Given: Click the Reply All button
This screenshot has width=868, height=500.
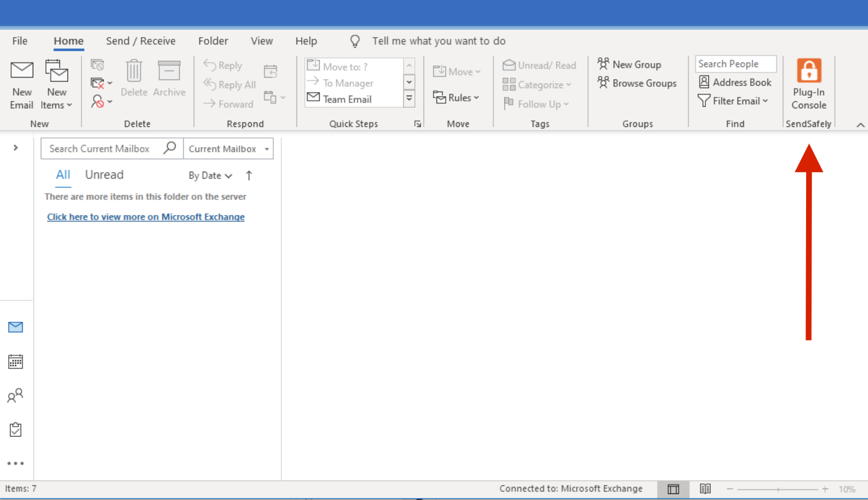Looking at the screenshot, I should pos(230,85).
